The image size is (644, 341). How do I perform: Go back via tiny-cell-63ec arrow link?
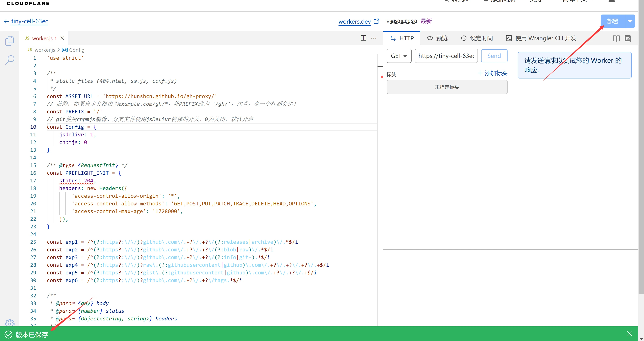(26, 21)
